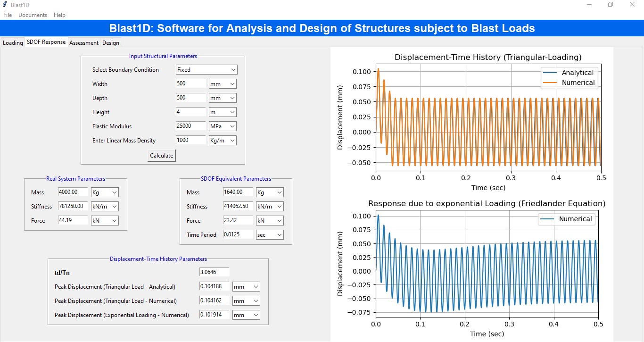Click the Real System Stiffness value 781250.00
The image size is (644, 342).
coord(73,206)
